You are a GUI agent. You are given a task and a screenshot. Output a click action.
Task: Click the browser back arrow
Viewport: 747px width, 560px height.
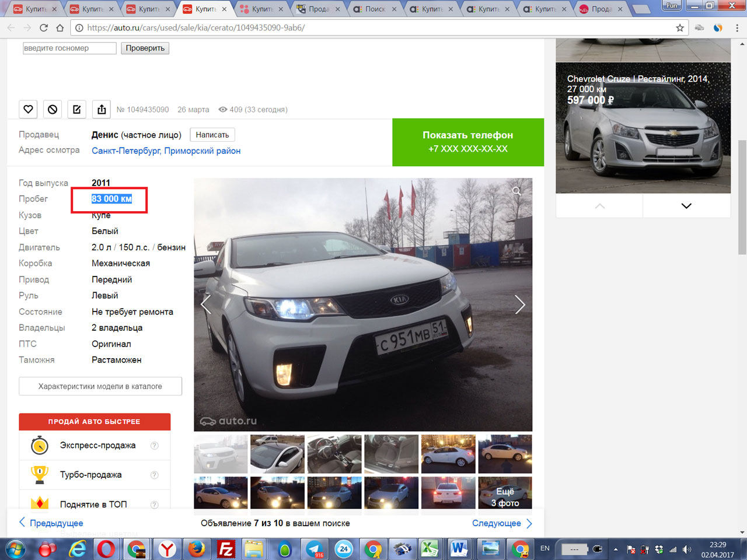pos(11,27)
